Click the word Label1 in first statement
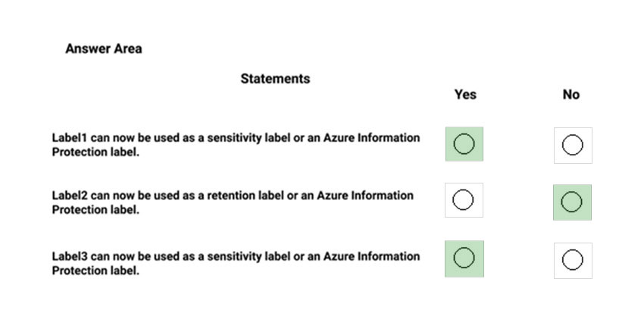This screenshot has height=326, width=644. click(70, 138)
